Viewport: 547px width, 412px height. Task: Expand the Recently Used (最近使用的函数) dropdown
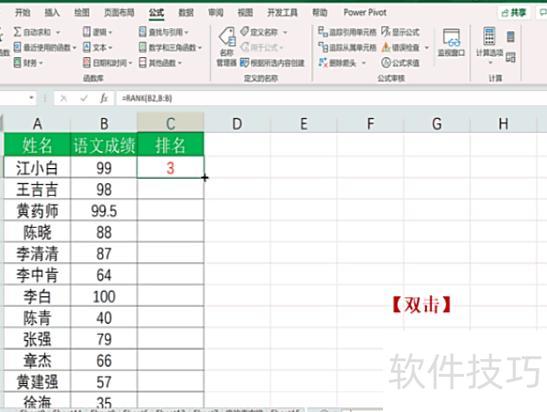click(74, 48)
